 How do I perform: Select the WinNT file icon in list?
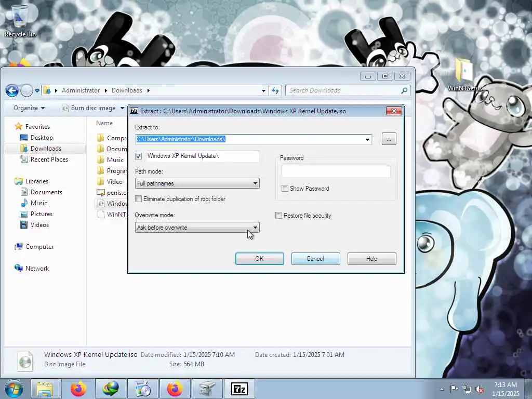click(100, 214)
